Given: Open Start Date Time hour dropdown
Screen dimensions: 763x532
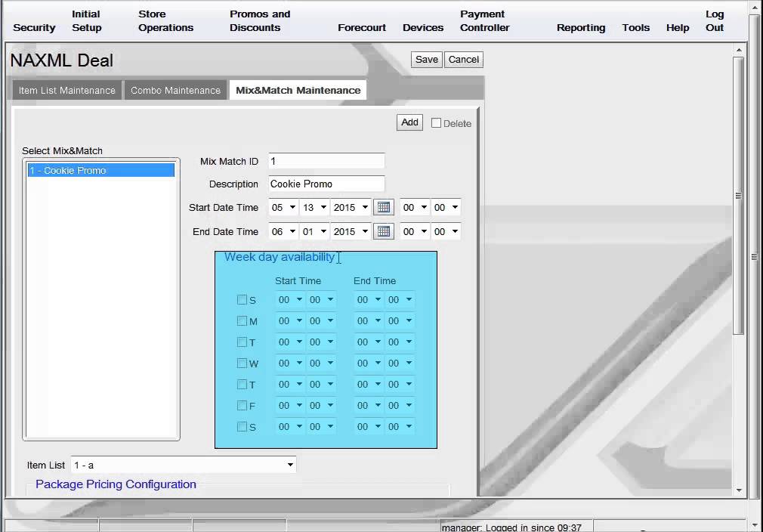Looking at the screenshot, I should [415, 207].
